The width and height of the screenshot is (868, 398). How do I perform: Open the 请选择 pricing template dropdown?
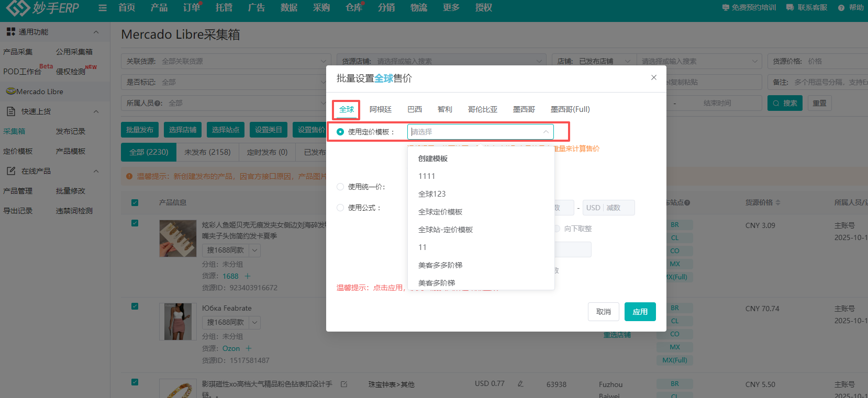480,132
